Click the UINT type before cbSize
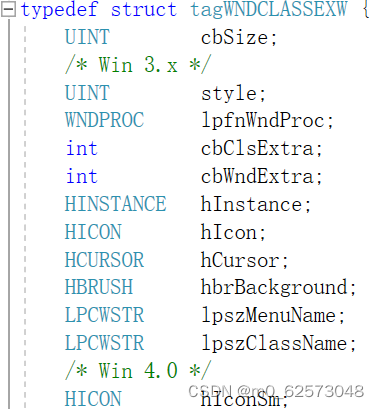Image resolution: width=379 pixels, height=409 pixels. [87, 37]
